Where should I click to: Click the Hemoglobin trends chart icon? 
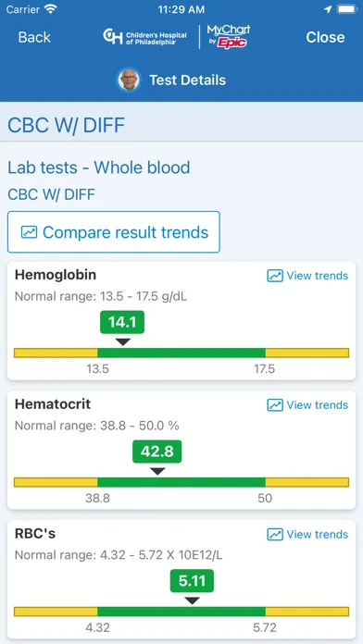[275, 276]
